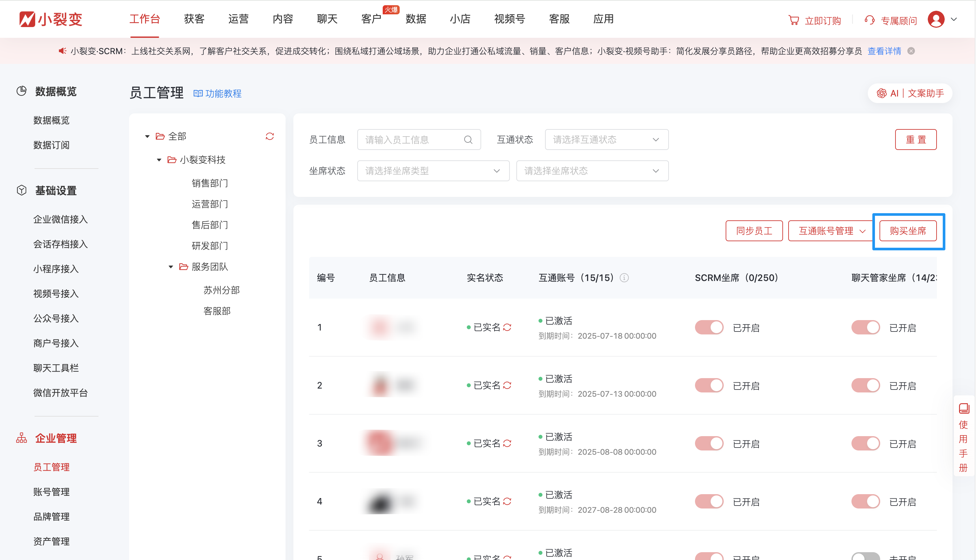The width and height of the screenshot is (976, 560).
Task: Open 请选择坐席状态 dropdown
Action: (592, 171)
